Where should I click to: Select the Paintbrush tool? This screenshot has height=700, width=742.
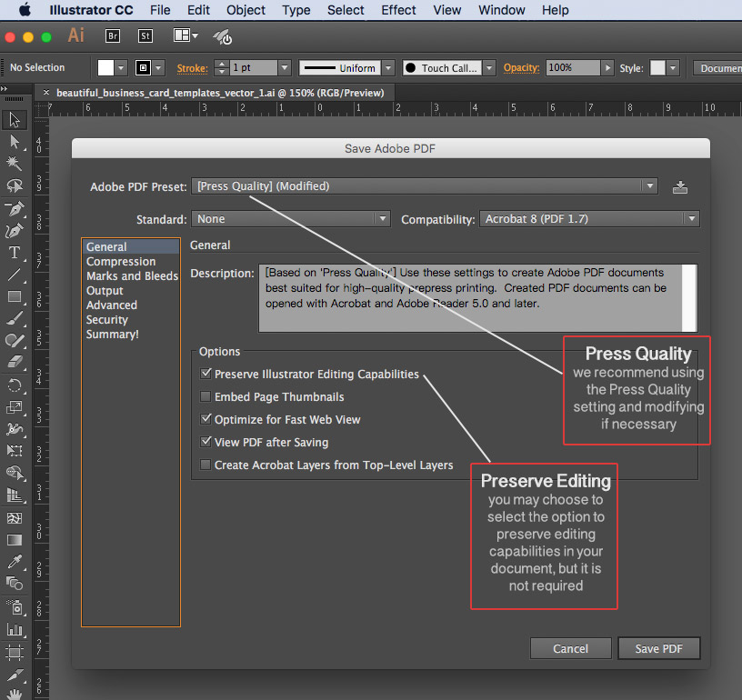[x=15, y=319]
